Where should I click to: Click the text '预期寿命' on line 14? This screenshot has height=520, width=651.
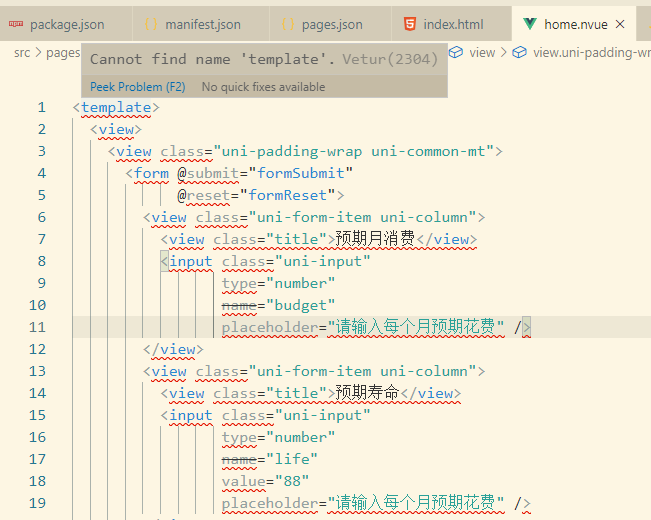click(x=367, y=393)
